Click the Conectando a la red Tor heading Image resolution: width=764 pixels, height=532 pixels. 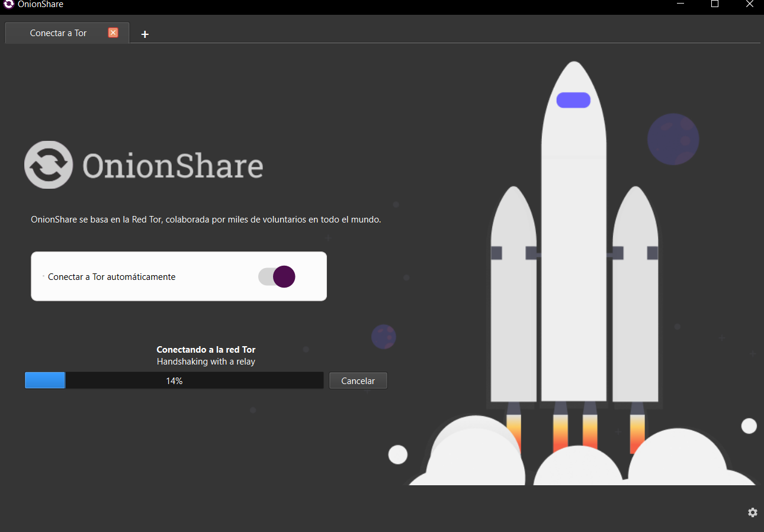(x=206, y=350)
